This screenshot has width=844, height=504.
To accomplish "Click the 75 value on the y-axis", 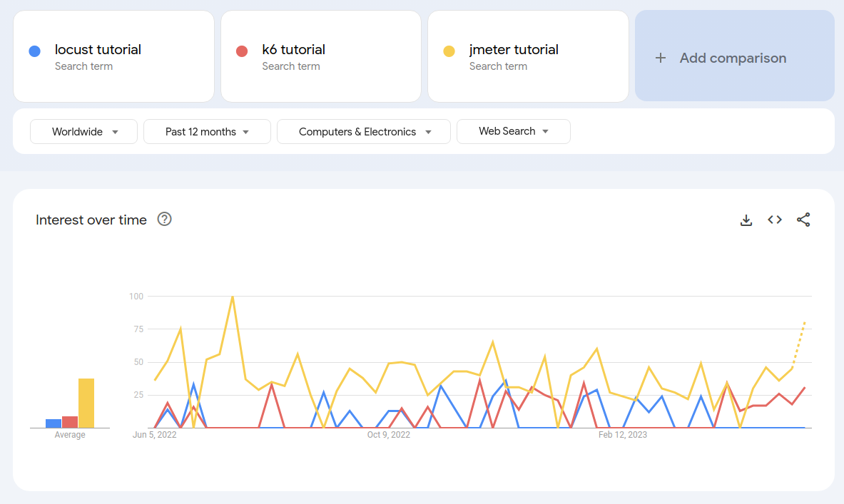I will tap(138, 329).
